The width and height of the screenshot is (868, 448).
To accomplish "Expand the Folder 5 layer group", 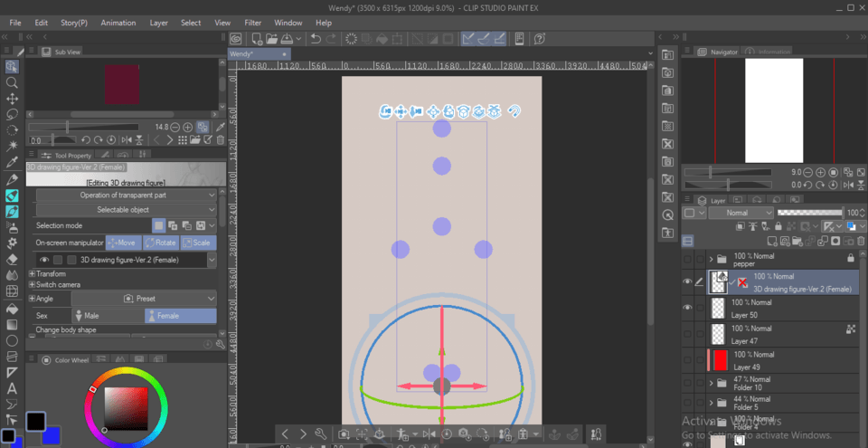I will click(x=711, y=402).
